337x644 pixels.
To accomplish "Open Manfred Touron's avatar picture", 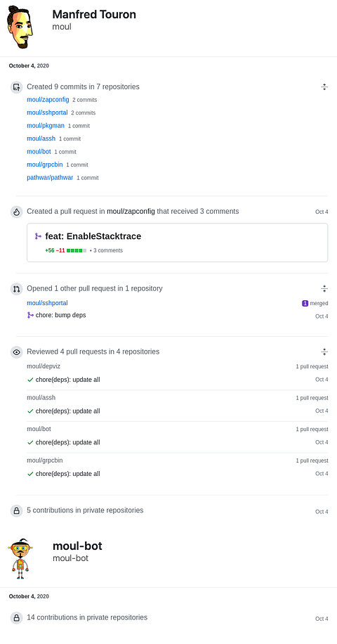I will [x=20, y=27].
